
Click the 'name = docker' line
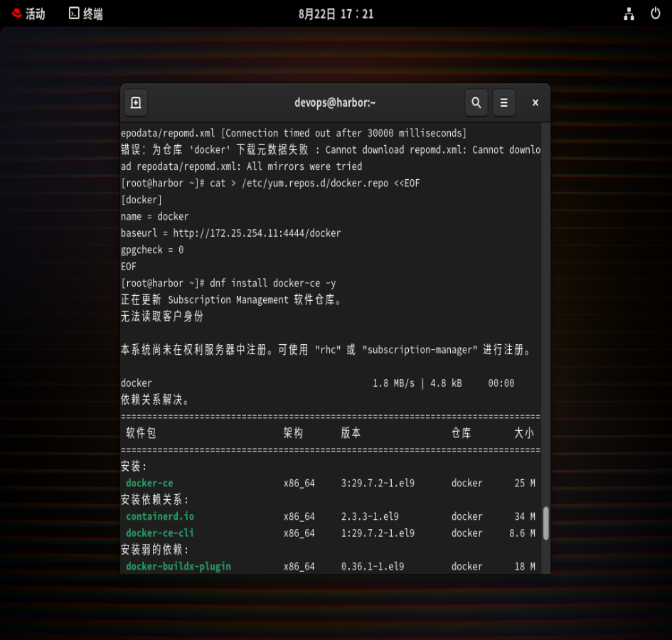154,216
